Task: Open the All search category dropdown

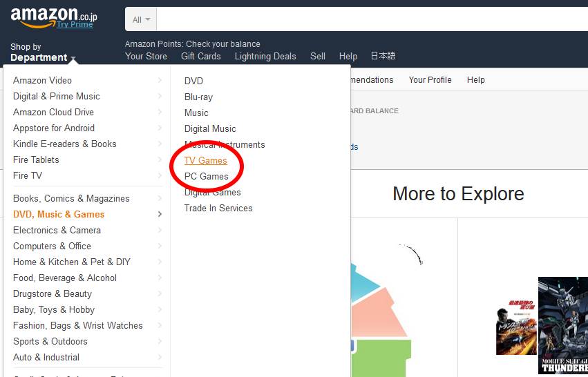Action: pyautogui.click(x=141, y=19)
